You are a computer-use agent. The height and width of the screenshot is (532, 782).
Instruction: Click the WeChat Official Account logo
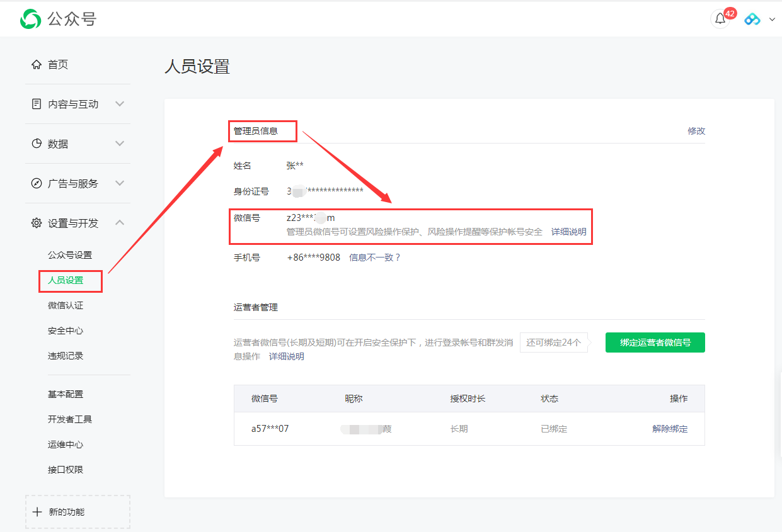[x=30, y=19]
